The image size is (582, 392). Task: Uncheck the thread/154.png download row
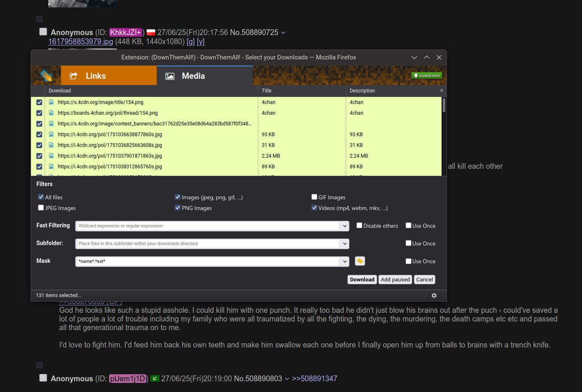39,113
